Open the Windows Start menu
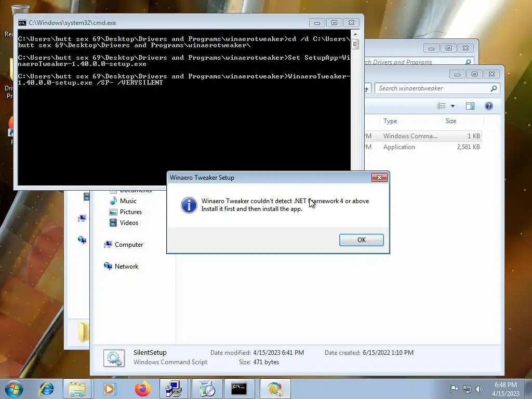Viewport: 532px width, 399px height. tap(14, 389)
